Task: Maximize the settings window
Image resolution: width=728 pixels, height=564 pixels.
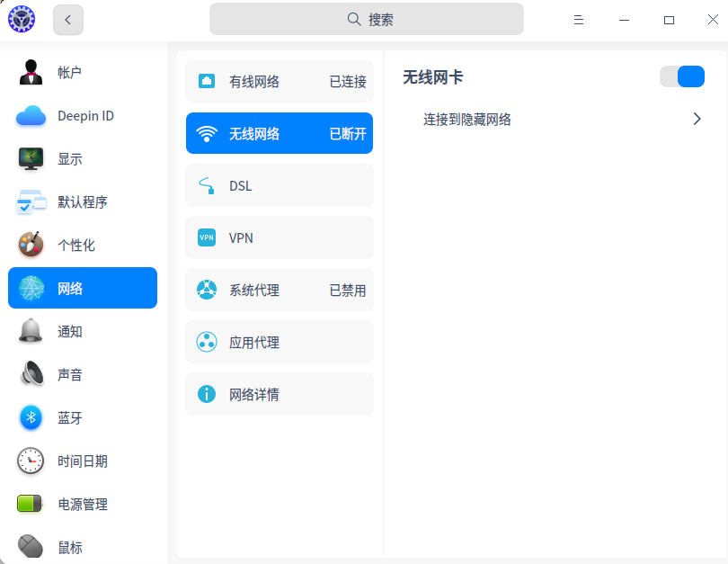Action: 669,20
